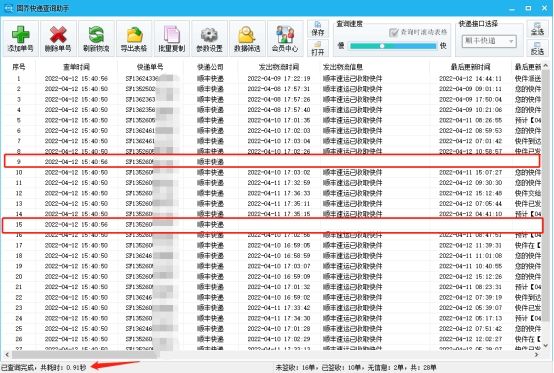Select row 1 with time 2022-04-09 17:22:19

272,78
